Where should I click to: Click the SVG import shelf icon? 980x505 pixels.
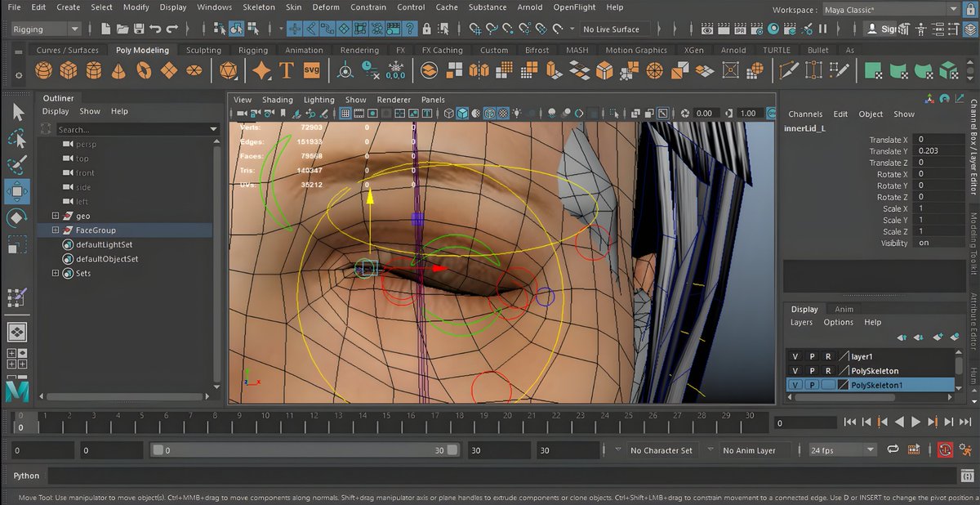coord(311,71)
